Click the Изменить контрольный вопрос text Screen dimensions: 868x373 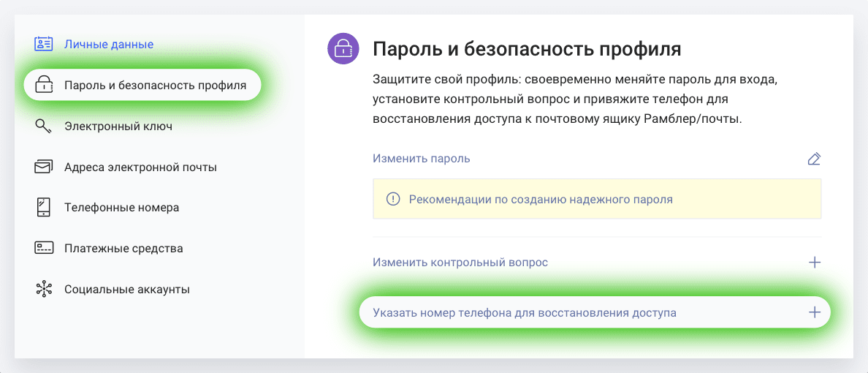[x=460, y=262]
